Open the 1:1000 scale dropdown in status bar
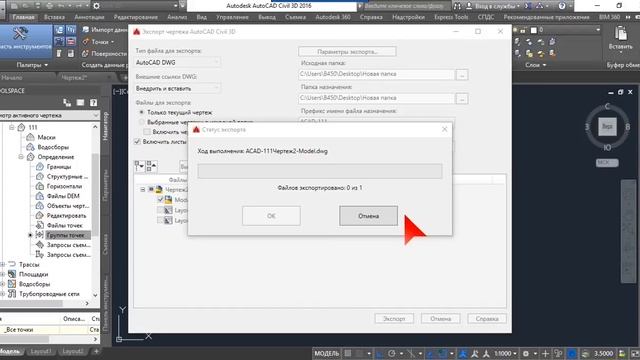The width and height of the screenshot is (640, 360). [x=506, y=353]
